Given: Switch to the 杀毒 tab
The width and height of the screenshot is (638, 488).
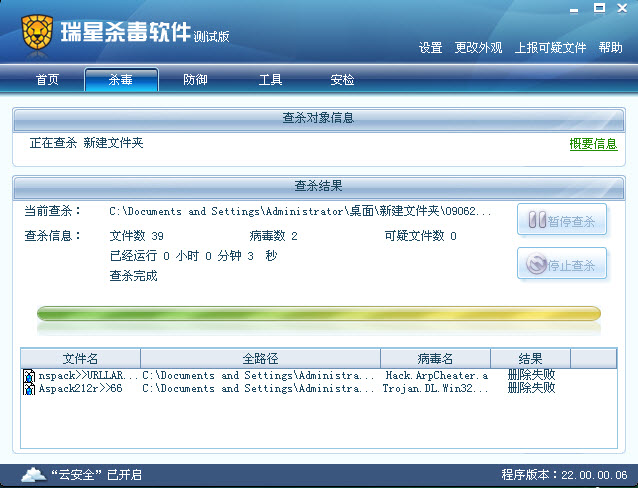Looking at the screenshot, I should (121, 79).
